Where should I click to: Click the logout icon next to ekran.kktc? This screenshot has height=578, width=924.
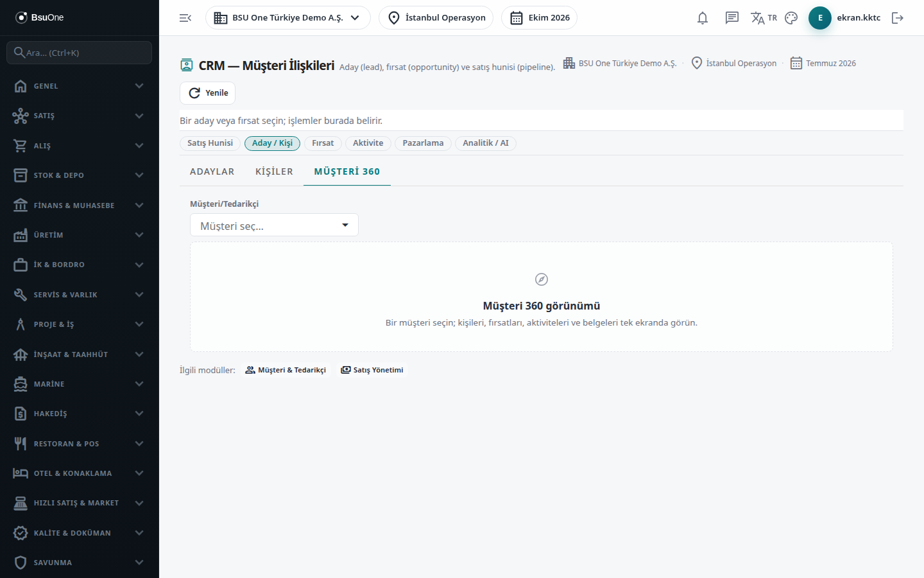(898, 18)
